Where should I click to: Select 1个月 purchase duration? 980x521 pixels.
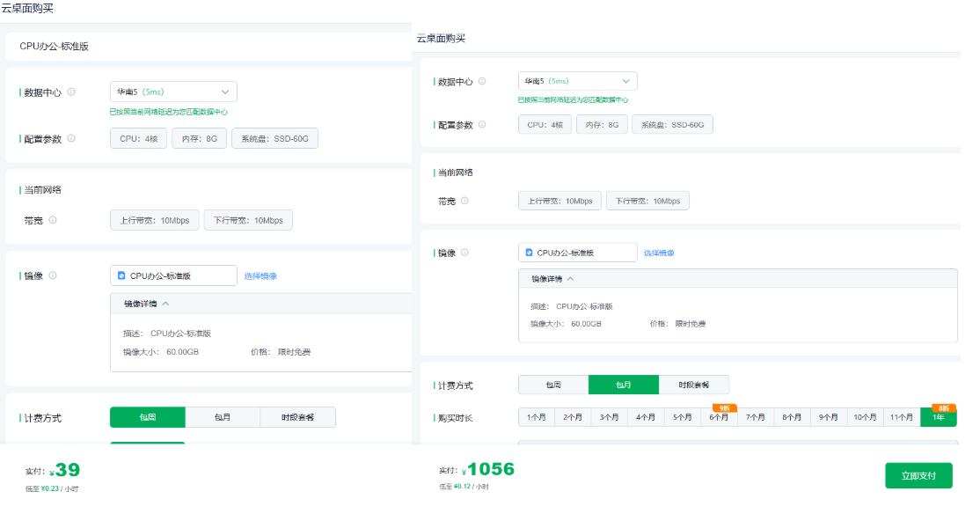click(537, 417)
